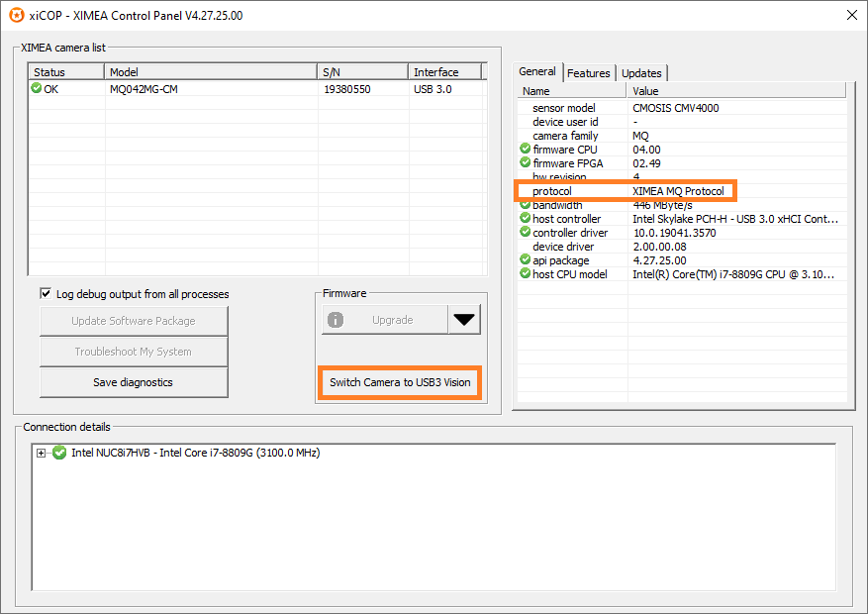
Task: Click the Intel Skylake PCH-H host controller value
Action: click(x=735, y=219)
